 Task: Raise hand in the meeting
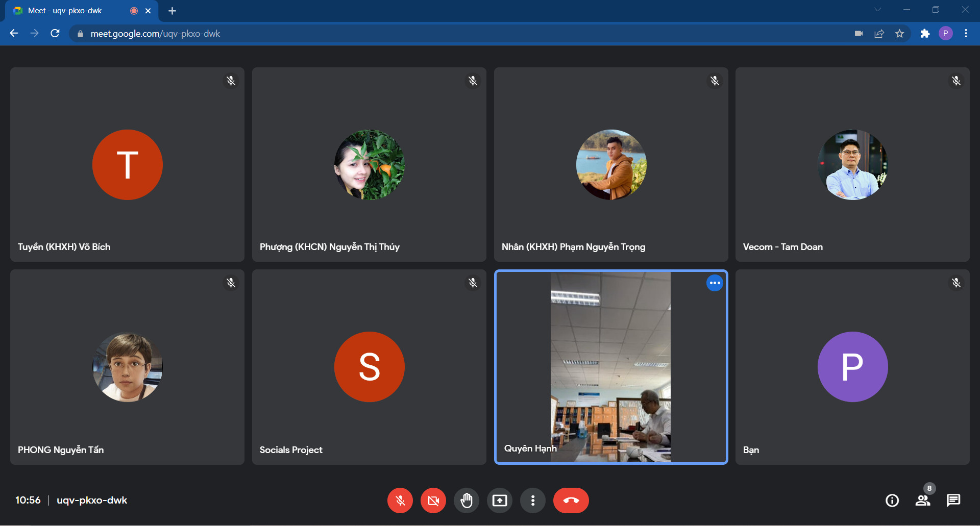coord(466,500)
